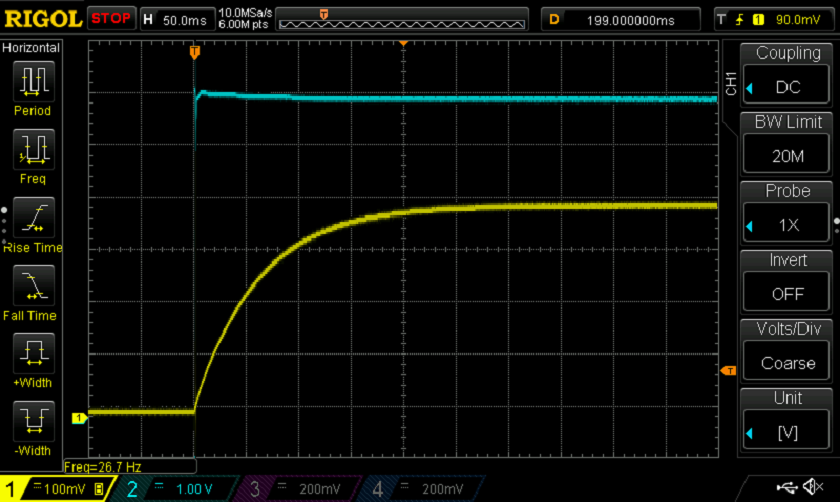Select the Freq measurement icon

coord(33,150)
